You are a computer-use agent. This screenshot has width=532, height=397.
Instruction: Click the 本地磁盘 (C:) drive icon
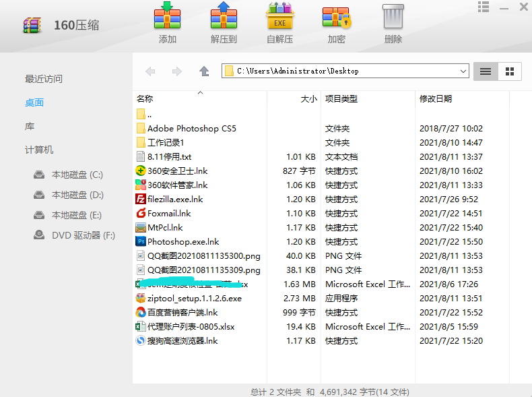(39, 175)
